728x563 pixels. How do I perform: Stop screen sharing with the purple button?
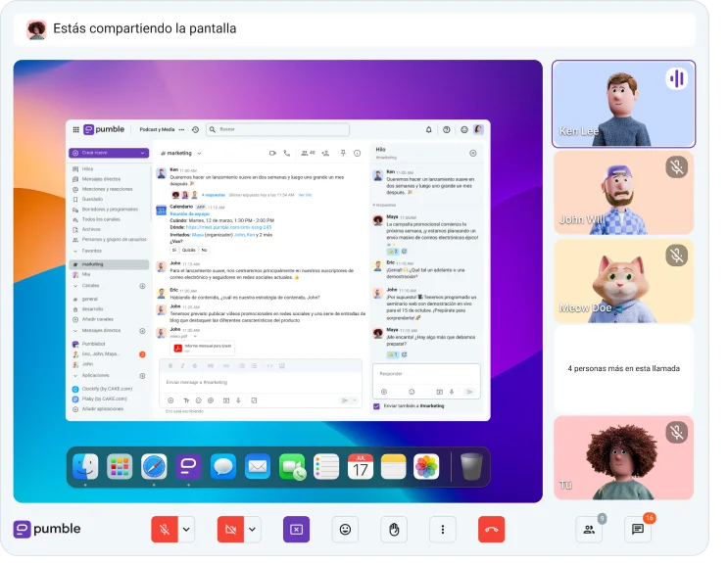296,529
